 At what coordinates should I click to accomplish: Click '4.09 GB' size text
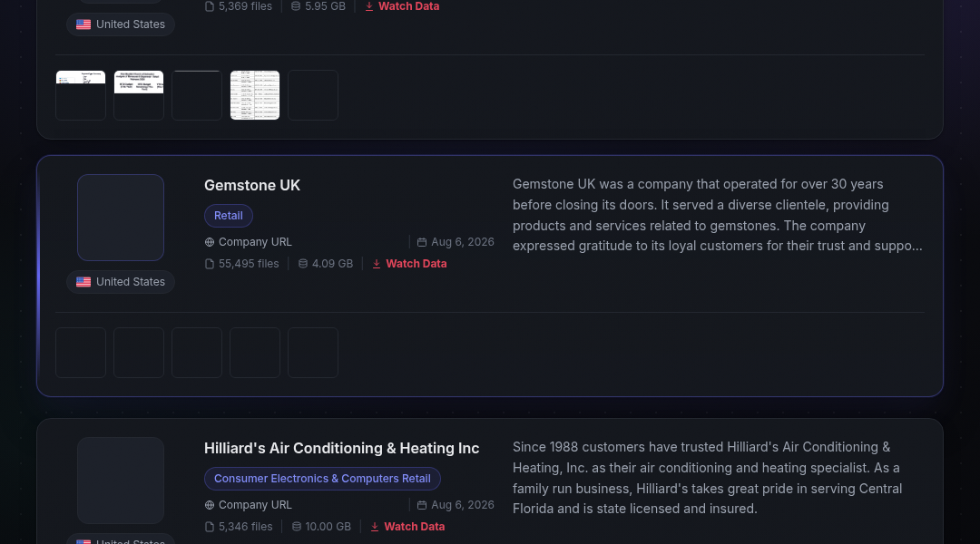pyautogui.click(x=332, y=264)
